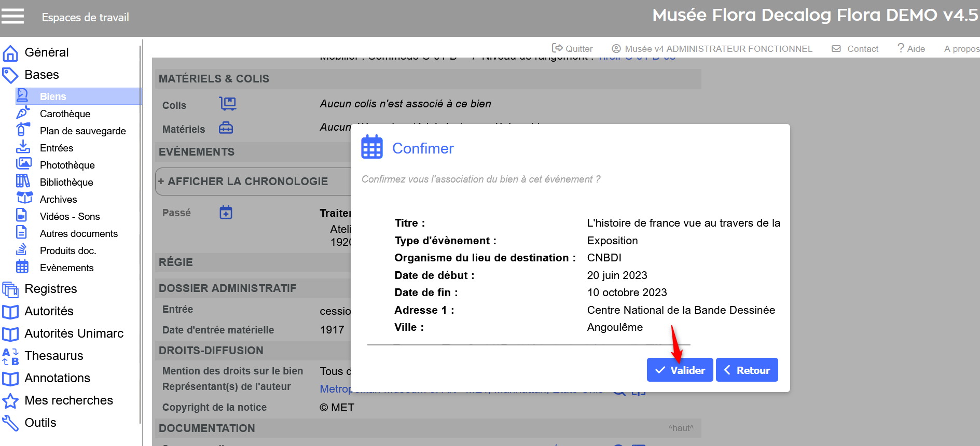980x446 pixels.
Task: Click the Matériels toolbox icon
Action: [x=226, y=128]
